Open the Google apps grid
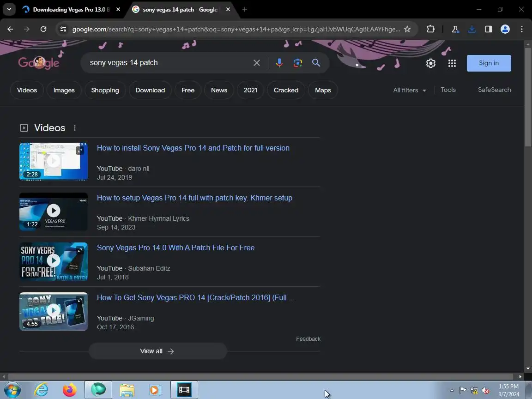The width and height of the screenshot is (532, 399). [x=452, y=63]
